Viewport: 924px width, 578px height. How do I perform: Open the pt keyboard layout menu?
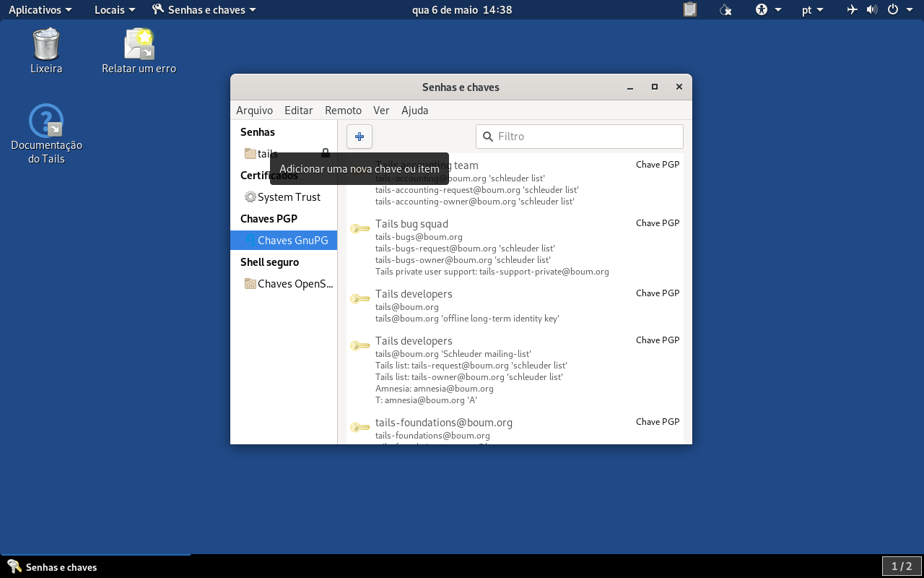coord(813,10)
